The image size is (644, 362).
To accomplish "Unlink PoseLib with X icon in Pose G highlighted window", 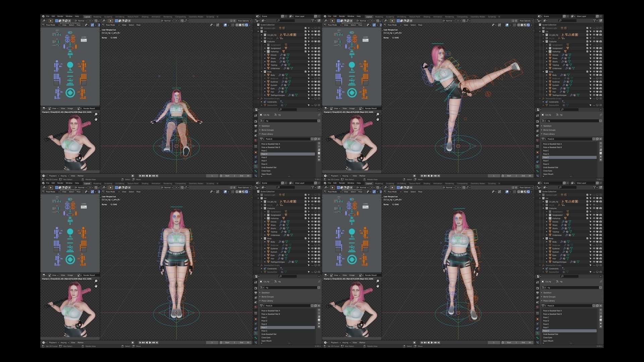I will pos(600,306).
